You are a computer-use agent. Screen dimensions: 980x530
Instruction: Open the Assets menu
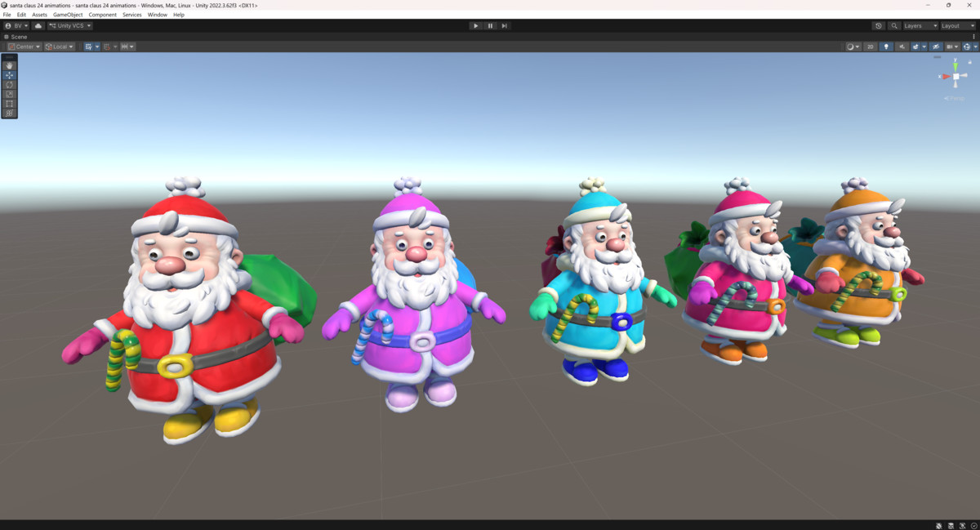coord(39,15)
